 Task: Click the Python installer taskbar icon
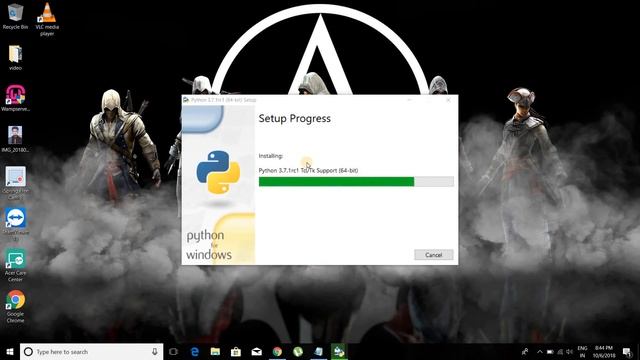point(339,351)
